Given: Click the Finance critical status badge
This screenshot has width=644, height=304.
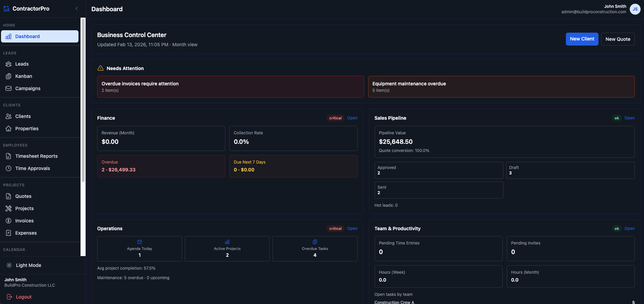Looking at the screenshot, I should (x=335, y=118).
